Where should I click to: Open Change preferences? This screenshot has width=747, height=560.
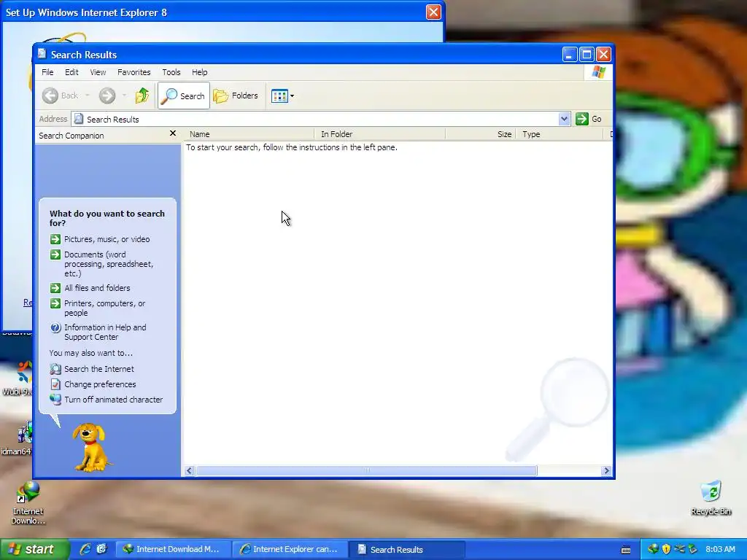tap(100, 384)
